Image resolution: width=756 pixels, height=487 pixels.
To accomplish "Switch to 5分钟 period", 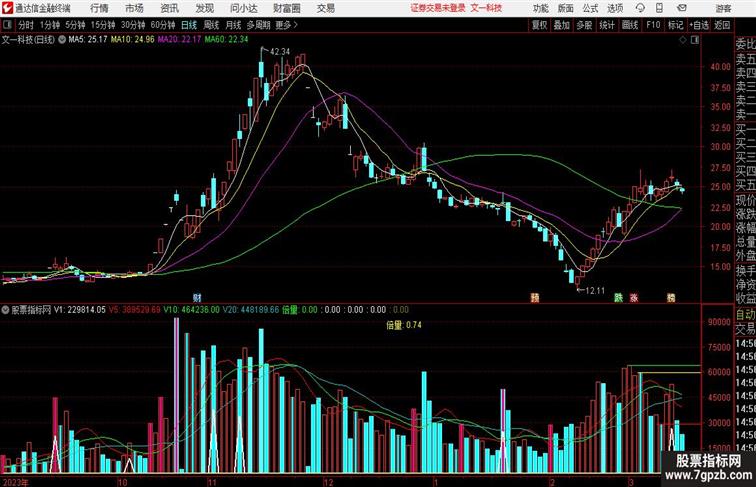I will click(75, 25).
